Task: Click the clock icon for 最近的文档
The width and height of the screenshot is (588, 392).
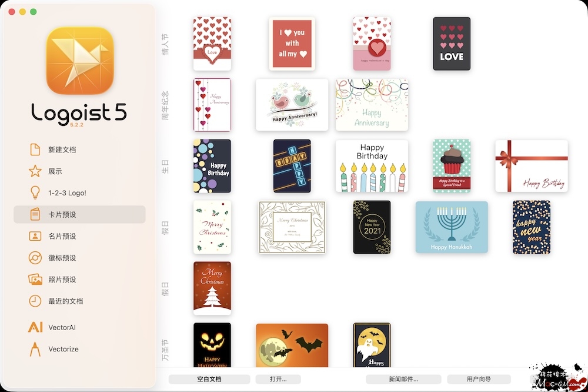Action: click(x=35, y=301)
